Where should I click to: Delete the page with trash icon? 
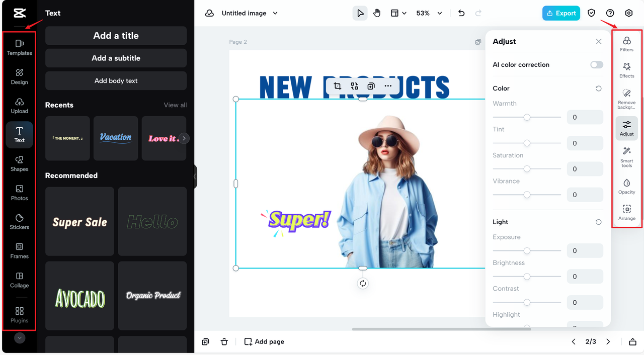tap(224, 342)
